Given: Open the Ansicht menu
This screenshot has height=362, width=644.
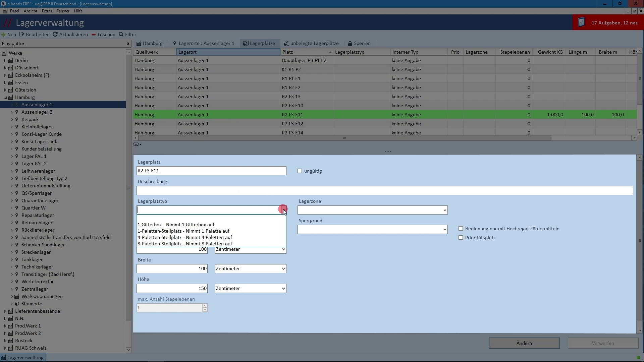Looking at the screenshot, I should coord(31,11).
